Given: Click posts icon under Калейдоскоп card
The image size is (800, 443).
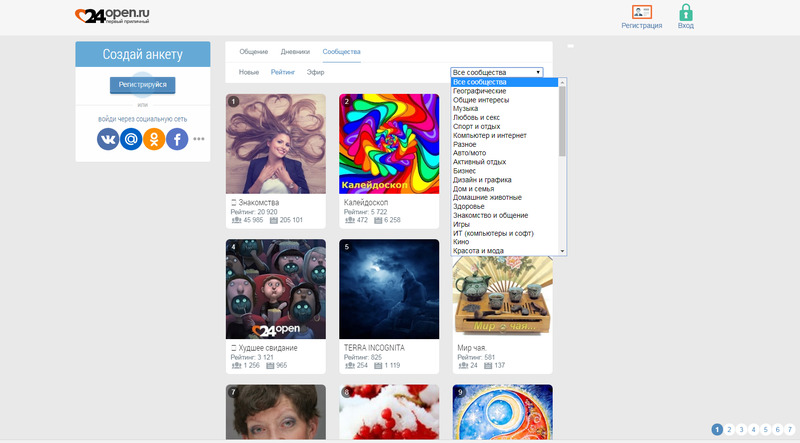Looking at the screenshot, I should coord(378,220).
